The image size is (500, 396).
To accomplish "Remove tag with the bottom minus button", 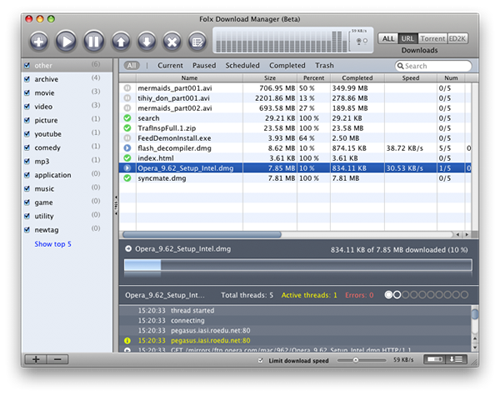I will coord(57,359).
